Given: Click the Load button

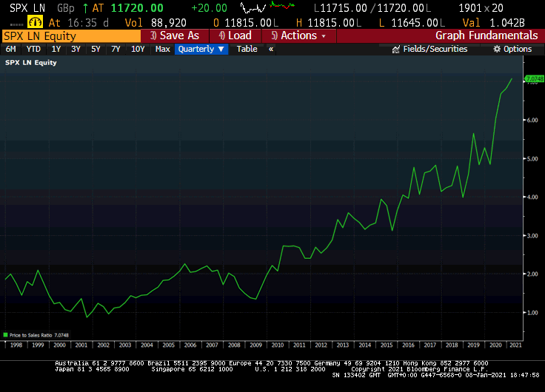Looking at the screenshot, I should click(235, 36).
